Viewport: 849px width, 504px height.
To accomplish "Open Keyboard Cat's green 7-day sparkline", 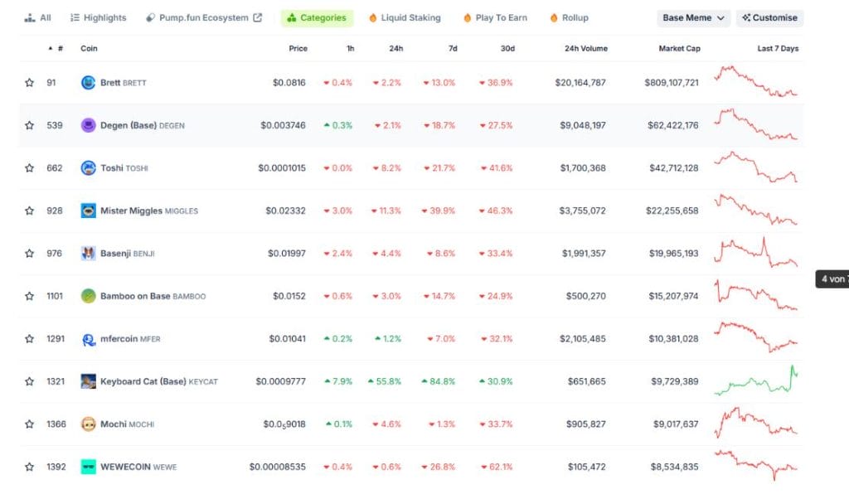I will (756, 380).
